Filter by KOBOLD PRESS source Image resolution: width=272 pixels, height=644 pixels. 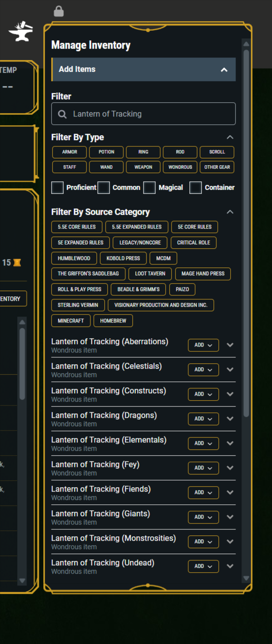click(x=123, y=259)
